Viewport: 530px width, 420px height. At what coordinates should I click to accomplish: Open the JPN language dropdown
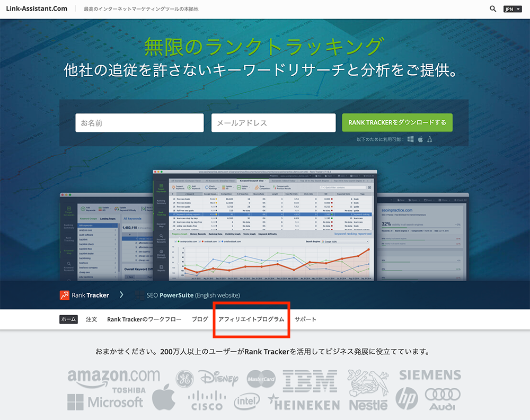click(513, 9)
